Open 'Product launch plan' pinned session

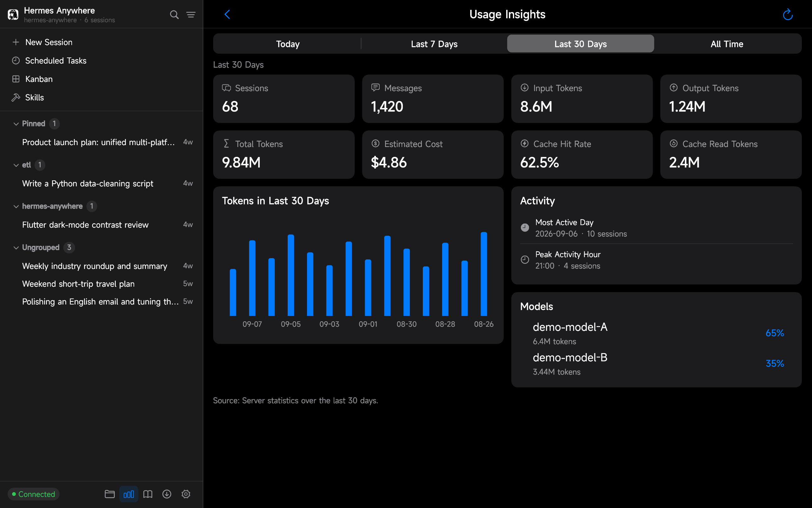point(101,143)
